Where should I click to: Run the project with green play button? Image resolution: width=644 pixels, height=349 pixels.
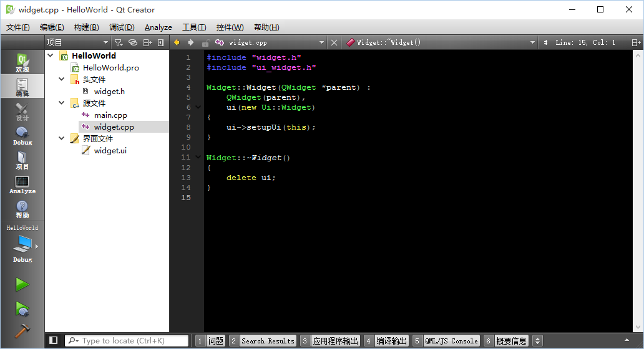22,284
